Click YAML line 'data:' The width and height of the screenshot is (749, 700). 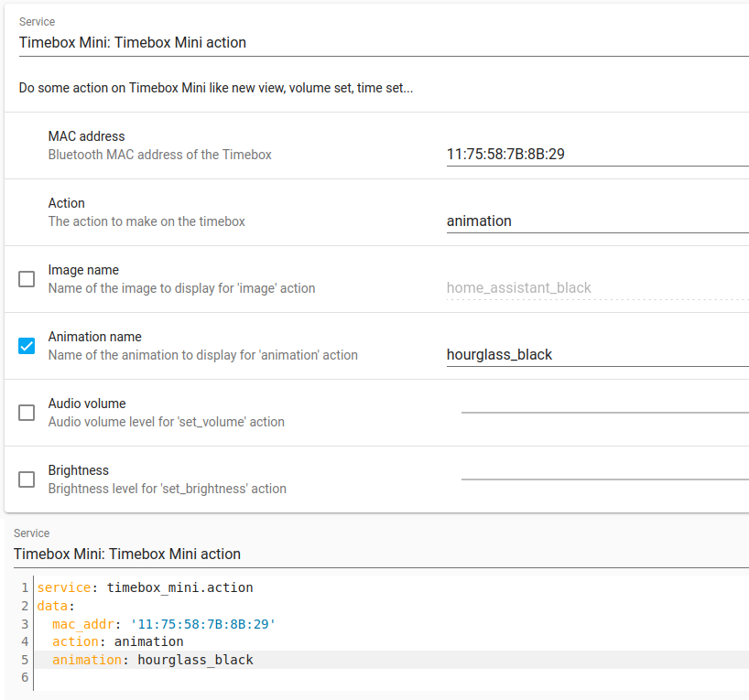pyautogui.click(x=56, y=606)
